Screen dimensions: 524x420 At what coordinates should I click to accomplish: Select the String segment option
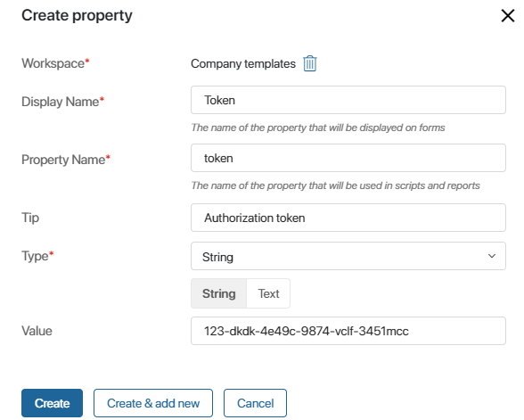pos(219,293)
